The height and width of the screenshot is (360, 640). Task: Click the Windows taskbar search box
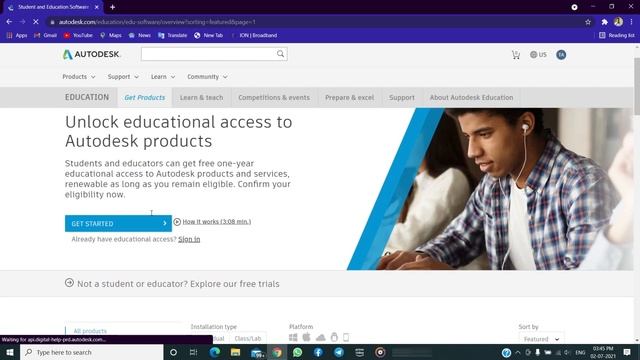tap(92, 352)
